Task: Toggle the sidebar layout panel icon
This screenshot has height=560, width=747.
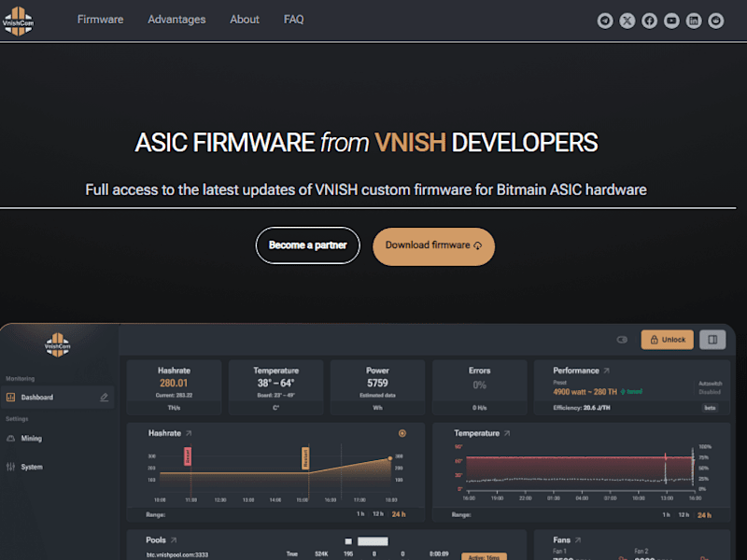Action: tap(712, 340)
